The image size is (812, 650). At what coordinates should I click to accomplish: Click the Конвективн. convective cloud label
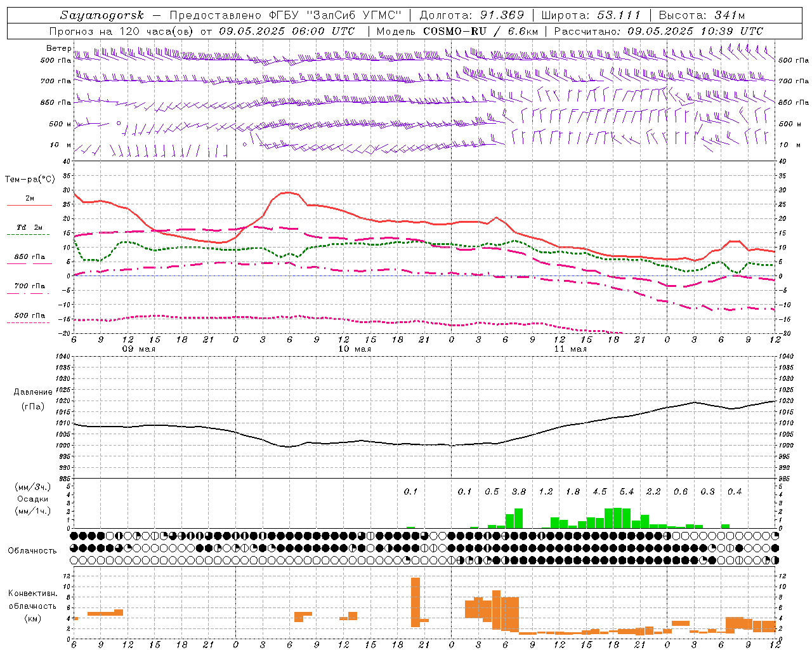pos(33,594)
